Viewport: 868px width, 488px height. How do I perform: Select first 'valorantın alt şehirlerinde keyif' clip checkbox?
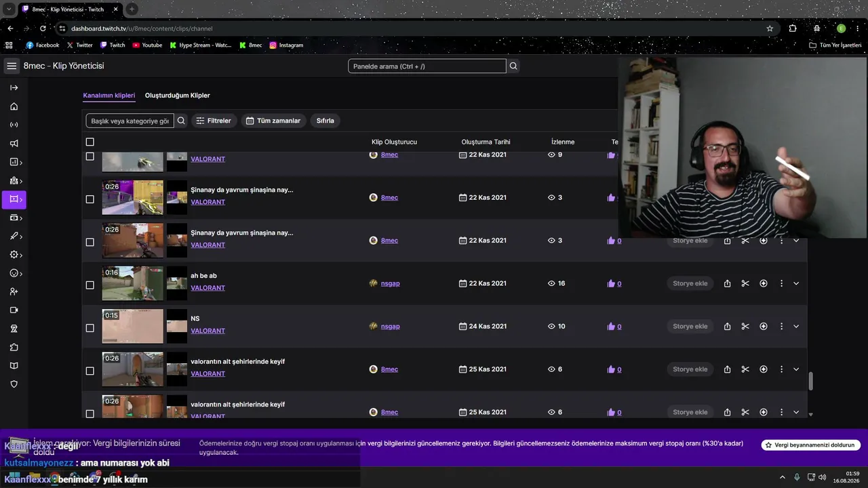coord(90,371)
